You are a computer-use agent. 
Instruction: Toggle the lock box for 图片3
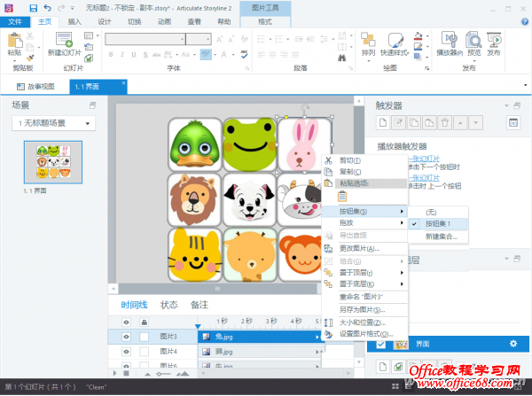tap(145, 337)
